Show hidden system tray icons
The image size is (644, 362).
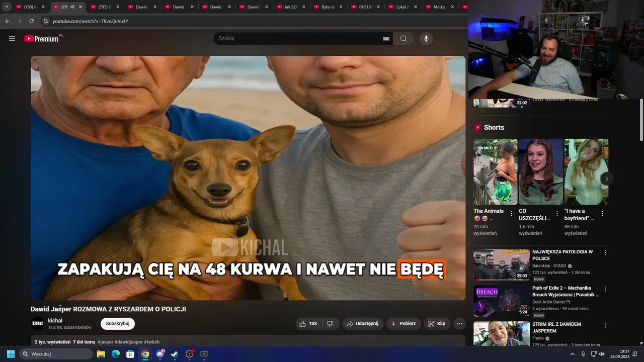[x=572, y=354]
